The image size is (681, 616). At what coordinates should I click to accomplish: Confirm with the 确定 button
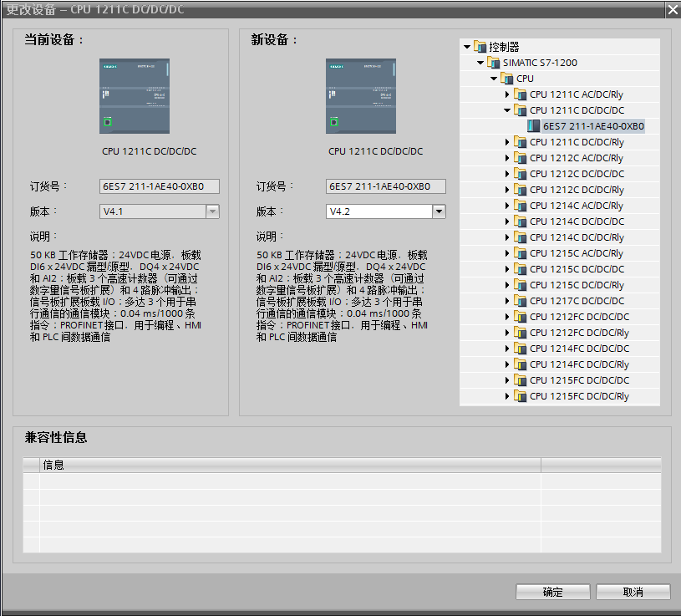click(553, 592)
